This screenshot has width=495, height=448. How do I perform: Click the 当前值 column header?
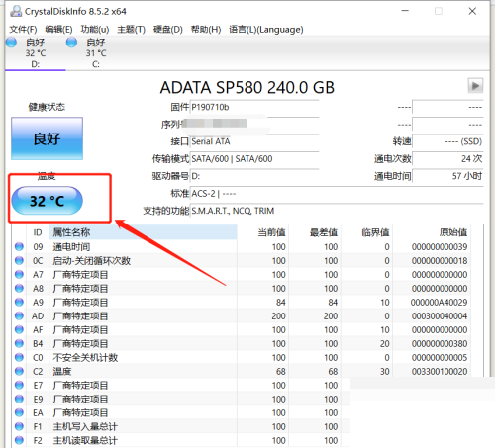pyautogui.click(x=263, y=232)
